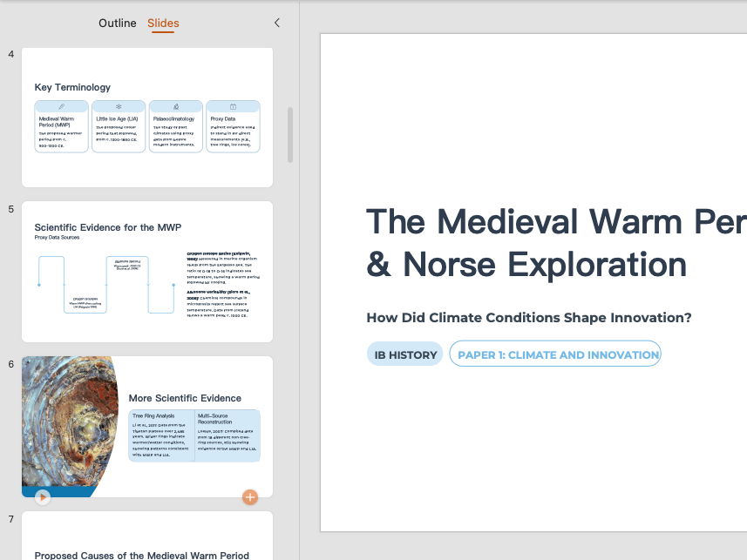Select the PAPER 1: CLIMATE AND INNOVATION pill
747x560 pixels.
555,354
